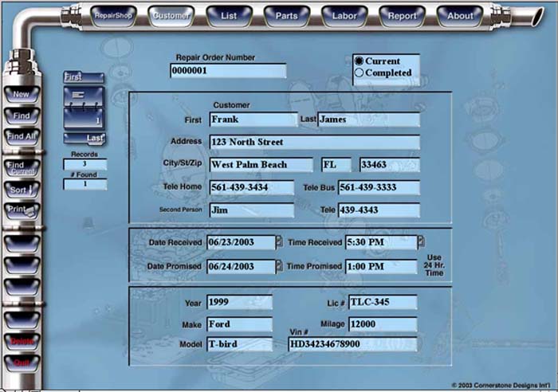This screenshot has width=558, height=392.
Task: Click the Find Current sidebar button
Action: (x=21, y=168)
